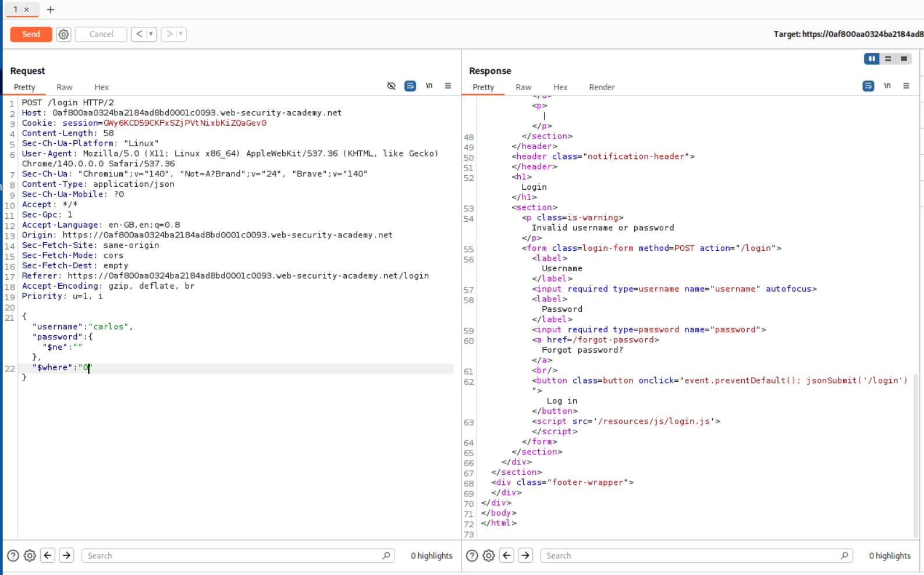Add a new Repeater tab

(x=51, y=9)
